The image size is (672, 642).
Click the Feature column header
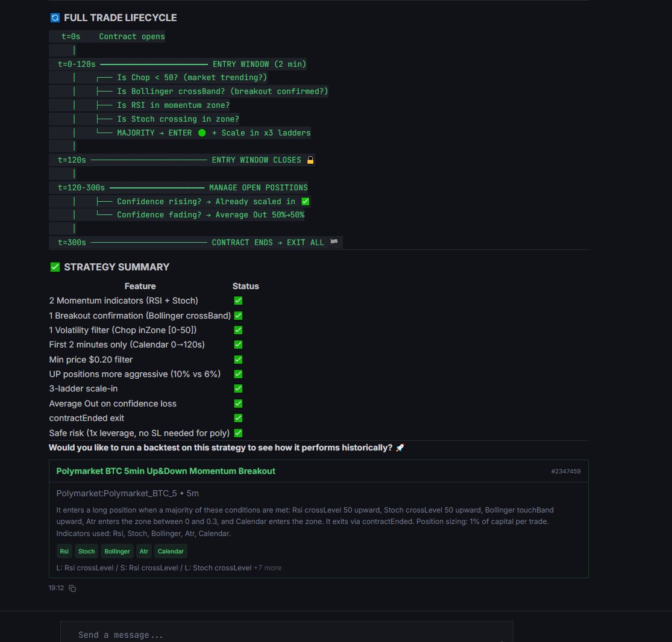click(x=140, y=286)
